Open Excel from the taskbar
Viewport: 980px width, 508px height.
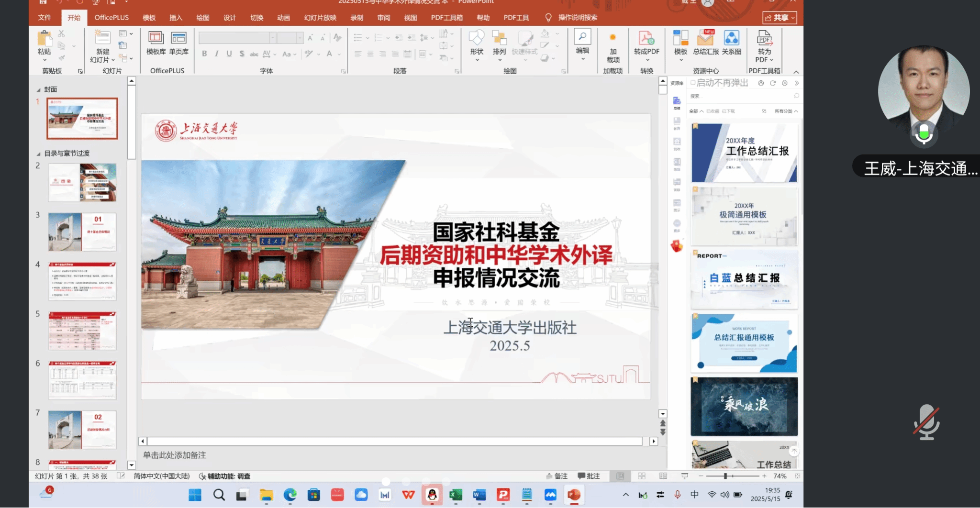(456, 495)
